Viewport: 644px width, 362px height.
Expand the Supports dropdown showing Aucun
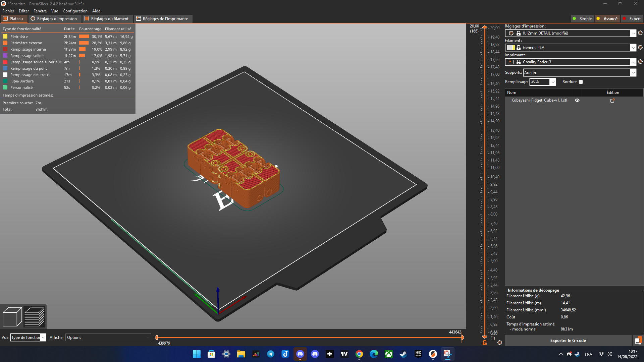coord(633,72)
